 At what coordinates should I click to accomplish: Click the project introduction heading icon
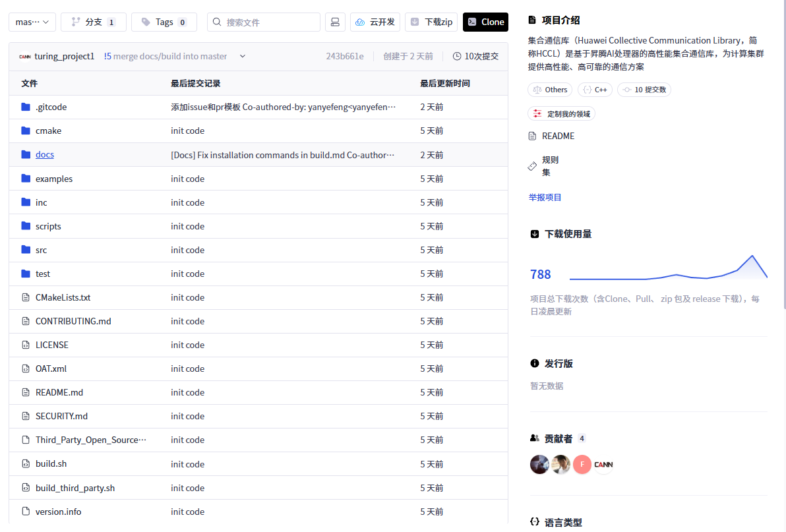(x=532, y=20)
